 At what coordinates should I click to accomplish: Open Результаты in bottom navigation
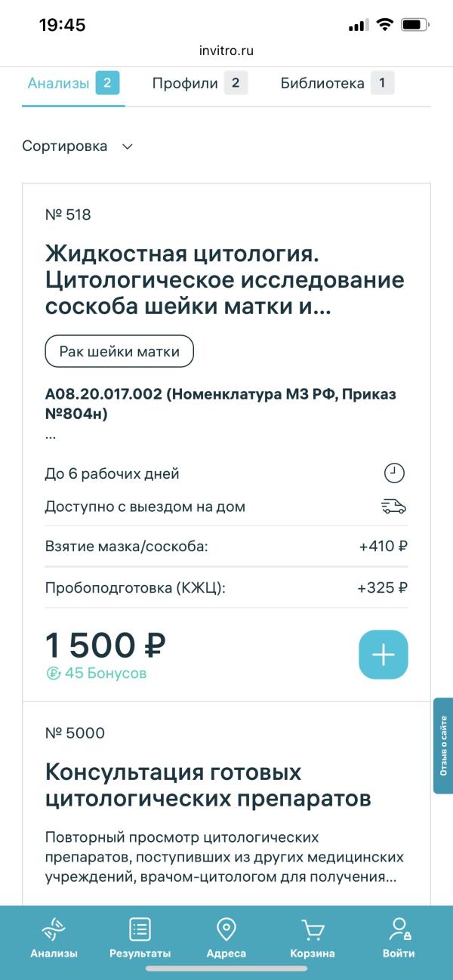coord(140,938)
